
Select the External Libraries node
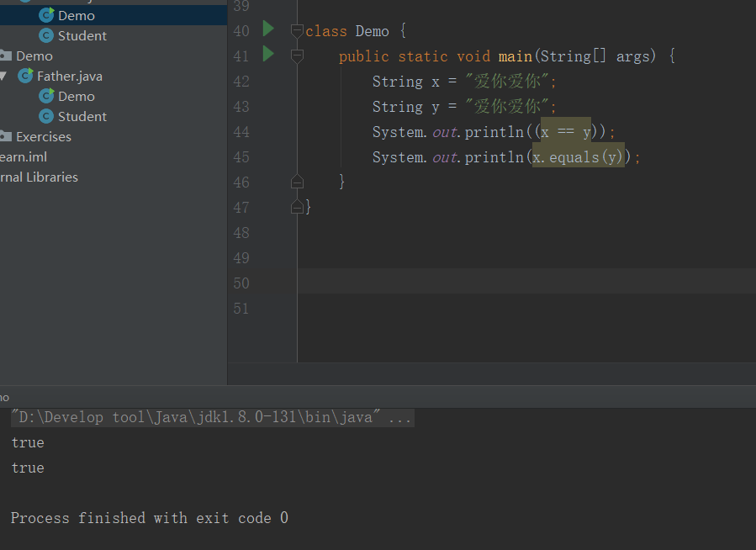click(39, 177)
